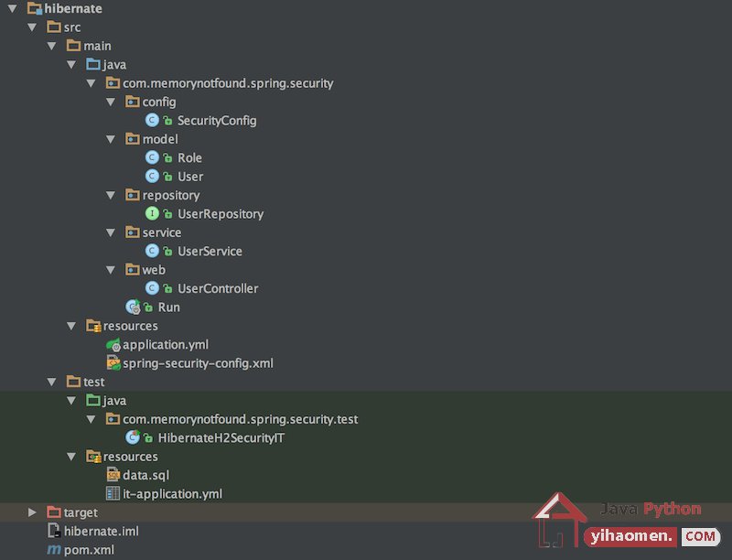
Task: Collapse the test folder arrow
Action: tap(52, 382)
